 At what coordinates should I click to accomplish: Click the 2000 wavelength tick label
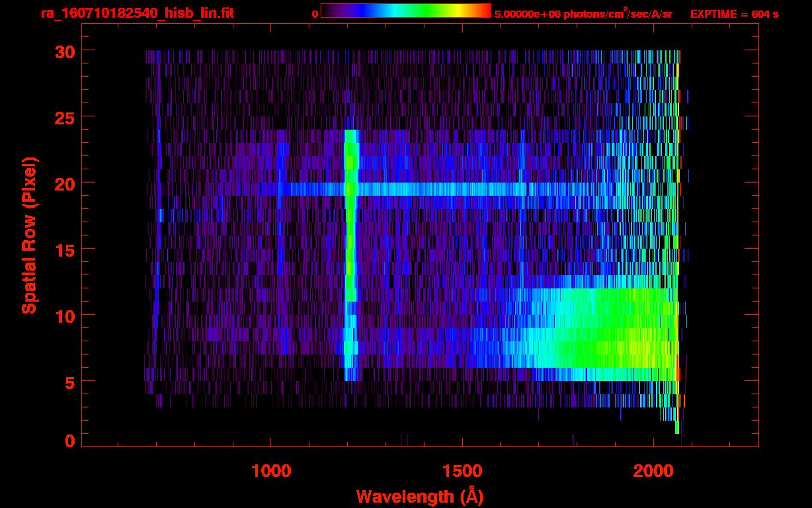point(653,471)
